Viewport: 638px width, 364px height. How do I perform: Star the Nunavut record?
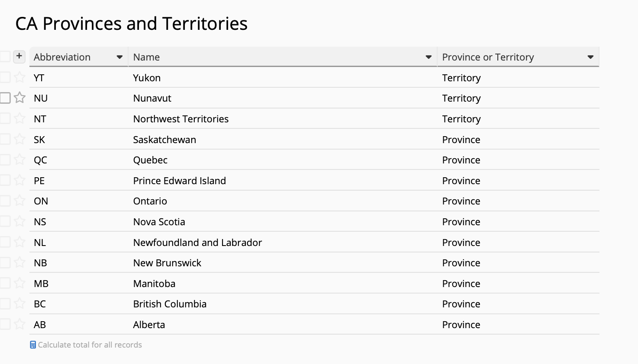click(x=19, y=98)
